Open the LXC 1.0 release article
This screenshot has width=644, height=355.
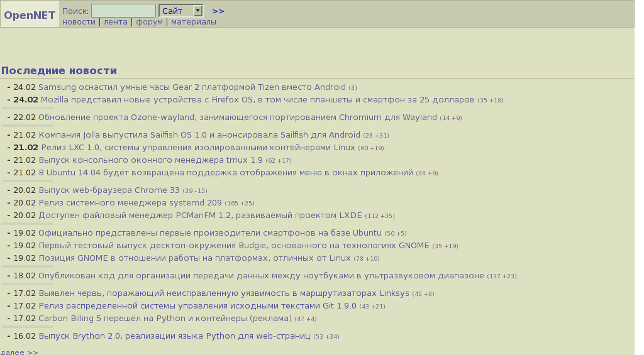pyautogui.click(x=198, y=147)
